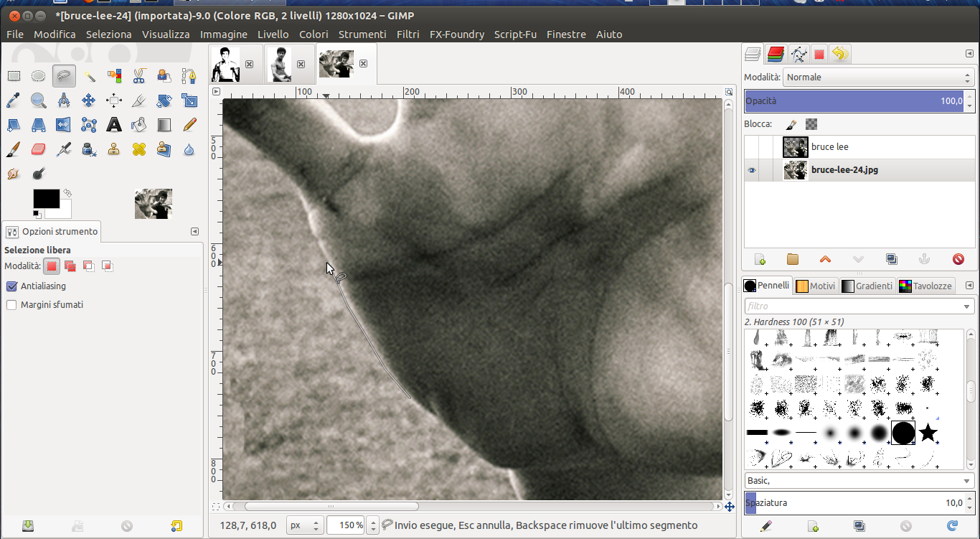The image size is (980, 539).
Task: Select the Scale tool
Action: (x=189, y=100)
